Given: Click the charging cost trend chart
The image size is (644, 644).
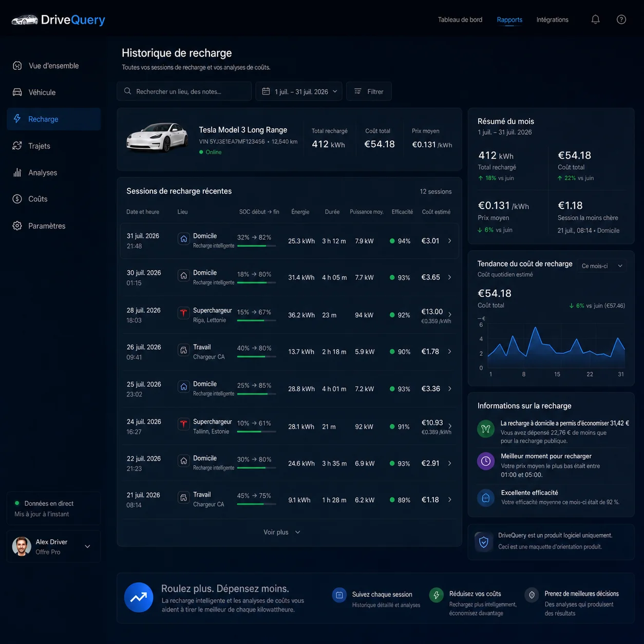Looking at the screenshot, I should 556,345.
